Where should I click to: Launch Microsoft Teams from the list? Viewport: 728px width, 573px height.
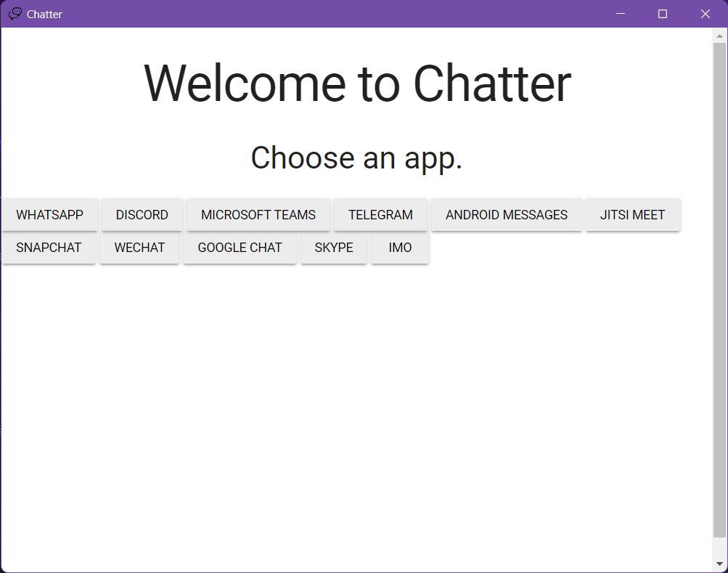coord(258,215)
